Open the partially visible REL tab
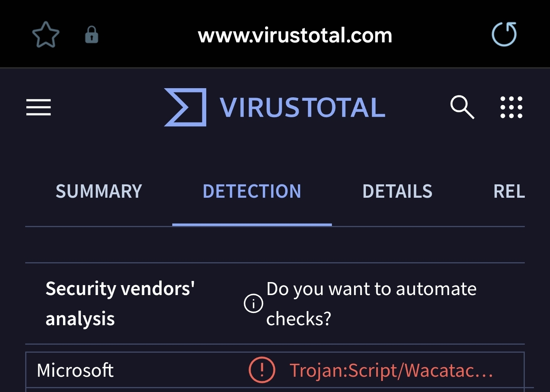This screenshot has height=392, width=550. (x=509, y=191)
